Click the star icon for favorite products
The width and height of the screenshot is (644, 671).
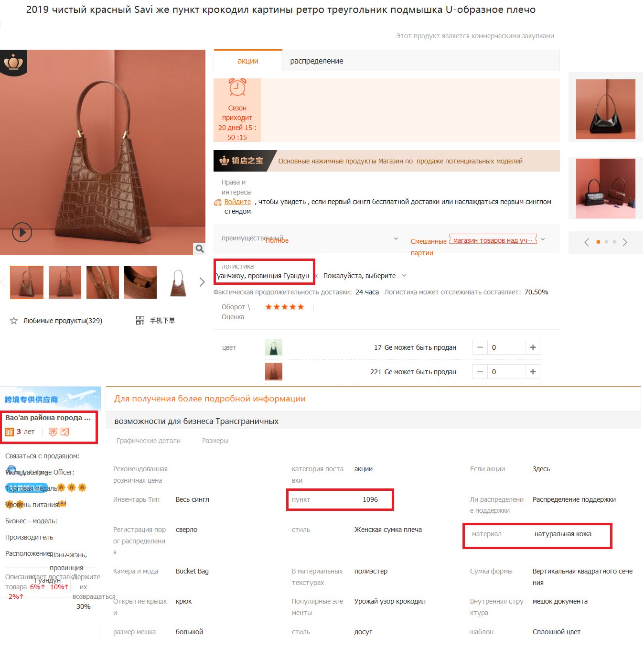(x=14, y=321)
